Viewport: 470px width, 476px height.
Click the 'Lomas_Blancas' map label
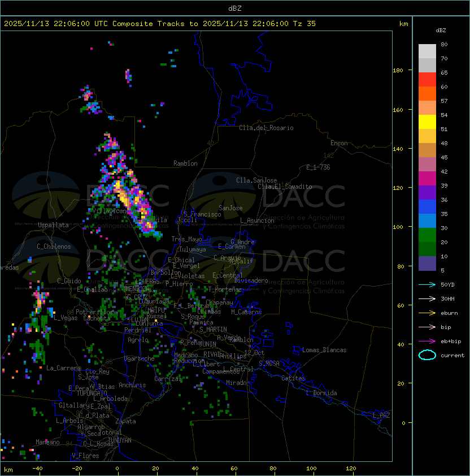(x=324, y=350)
